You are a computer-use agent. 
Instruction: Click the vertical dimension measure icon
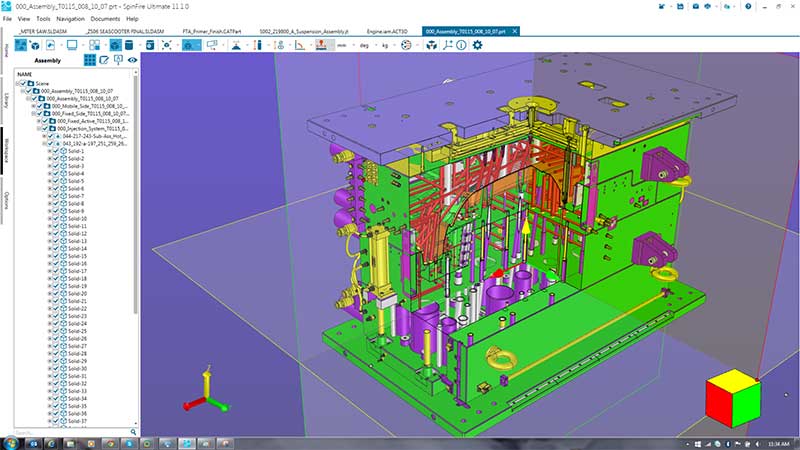pyautogui.click(x=258, y=45)
